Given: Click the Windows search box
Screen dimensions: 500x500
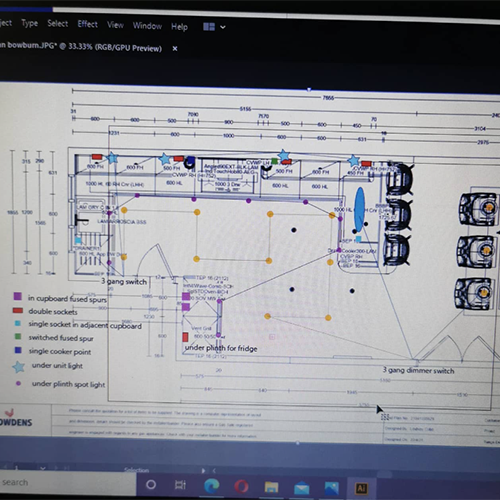Looking at the screenshot, I should pyautogui.click(x=68, y=482).
